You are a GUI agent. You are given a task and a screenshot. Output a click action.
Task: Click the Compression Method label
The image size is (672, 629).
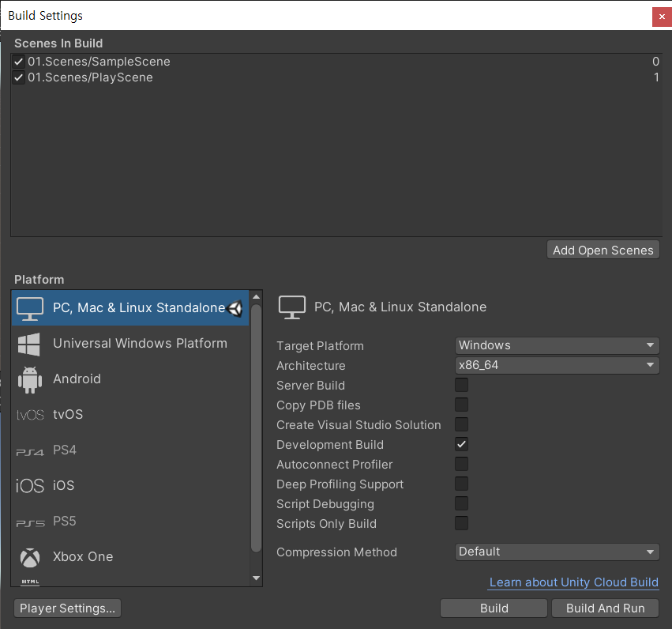click(x=336, y=552)
